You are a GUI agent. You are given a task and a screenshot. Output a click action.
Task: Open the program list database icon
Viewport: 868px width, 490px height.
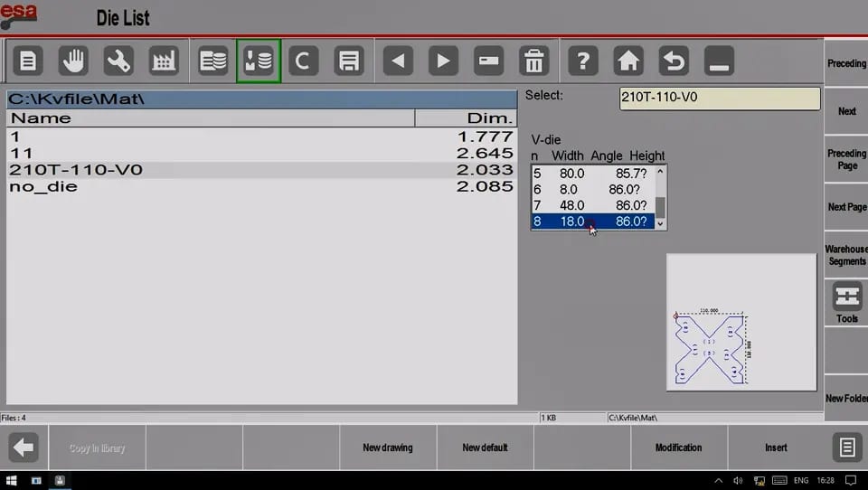[x=213, y=61]
